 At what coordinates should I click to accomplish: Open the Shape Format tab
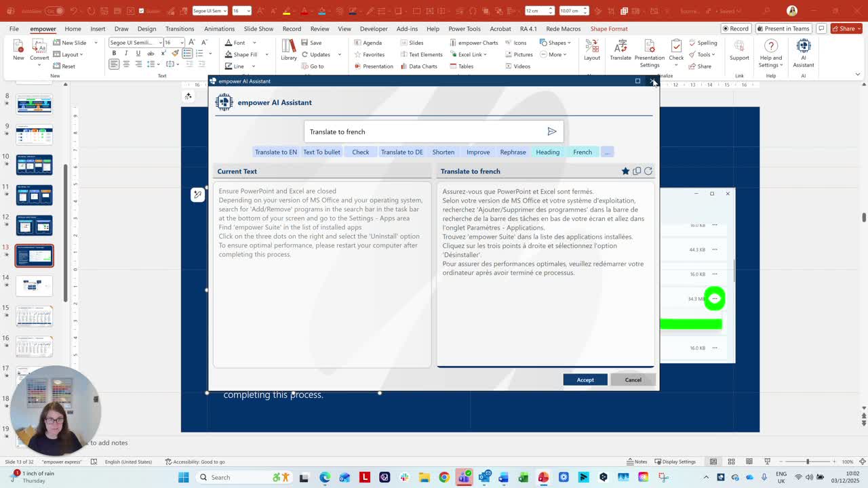point(609,28)
